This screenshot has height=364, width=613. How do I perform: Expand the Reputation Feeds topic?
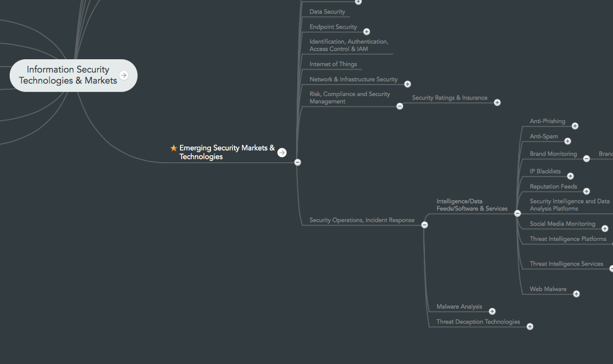point(587,191)
